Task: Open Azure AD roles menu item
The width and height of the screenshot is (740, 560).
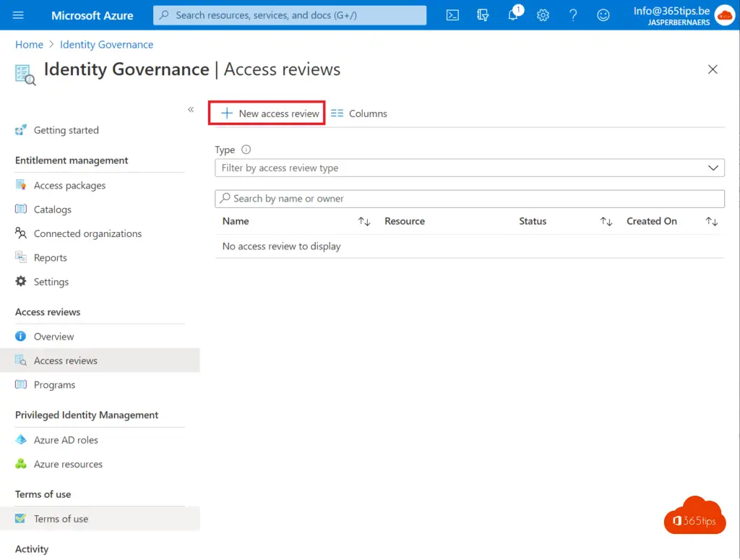Action: click(x=66, y=440)
